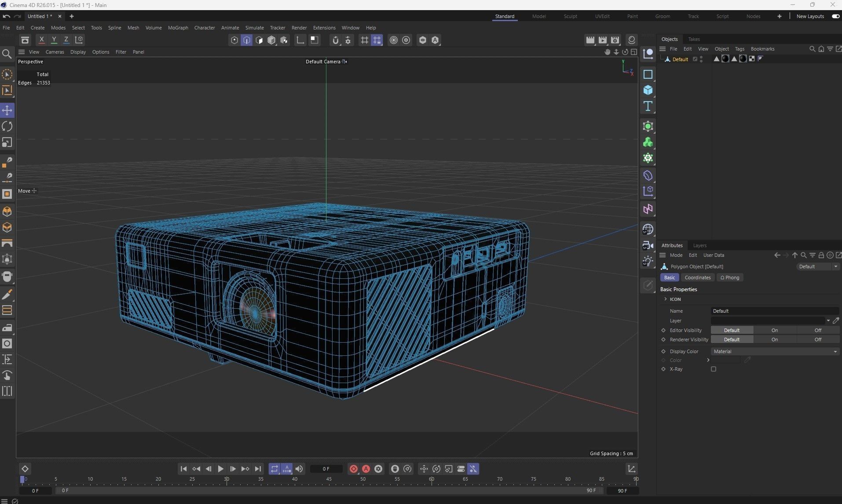Click the Name input field

[775, 311]
